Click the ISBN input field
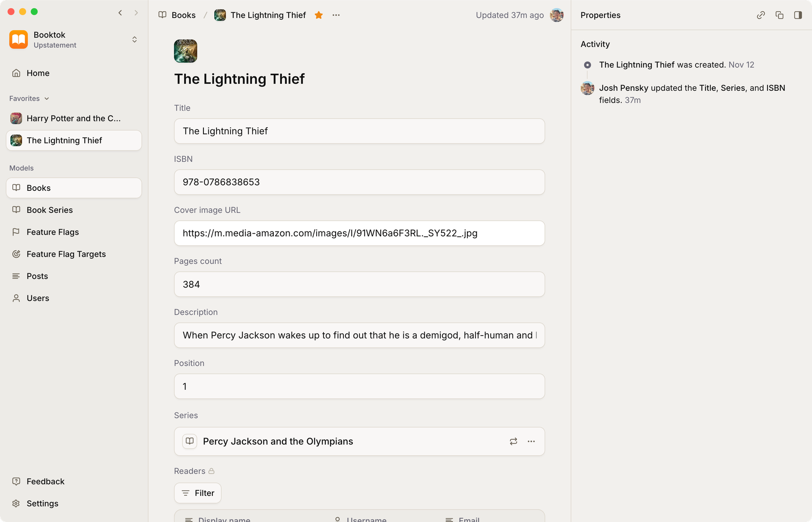Image resolution: width=812 pixels, height=522 pixels. [359, 182]
